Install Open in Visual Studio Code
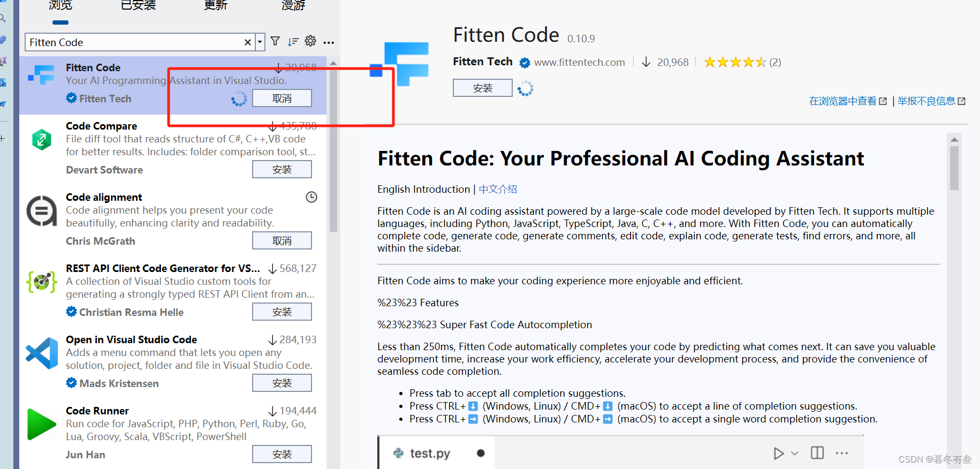Viewport: 980px width, 469px height. (282, 383)
